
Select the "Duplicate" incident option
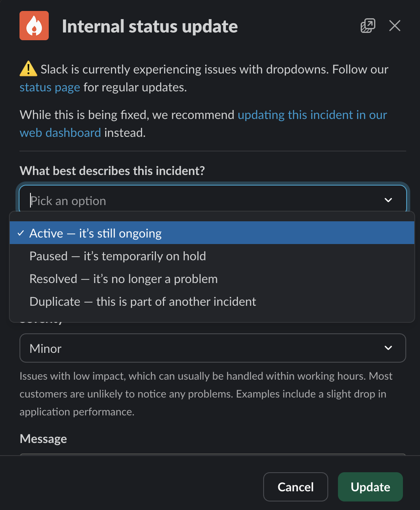click(143, 301)
